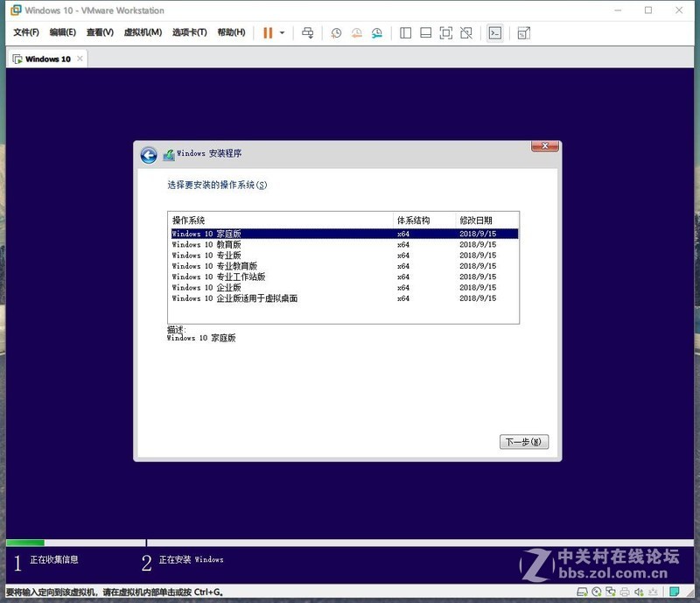700x603 pixels.
Task: Suspend the virtual machine with the pause icon
Action: [x=268, y=32]
